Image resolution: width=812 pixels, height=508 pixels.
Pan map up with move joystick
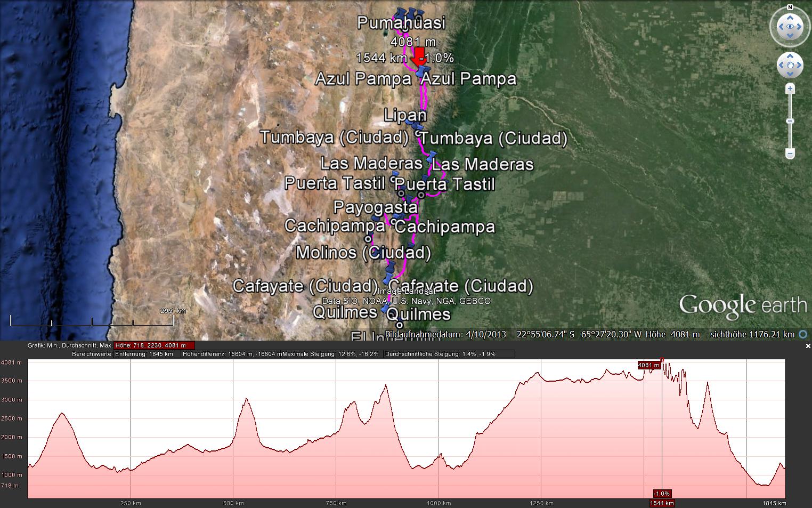[790, 57]
